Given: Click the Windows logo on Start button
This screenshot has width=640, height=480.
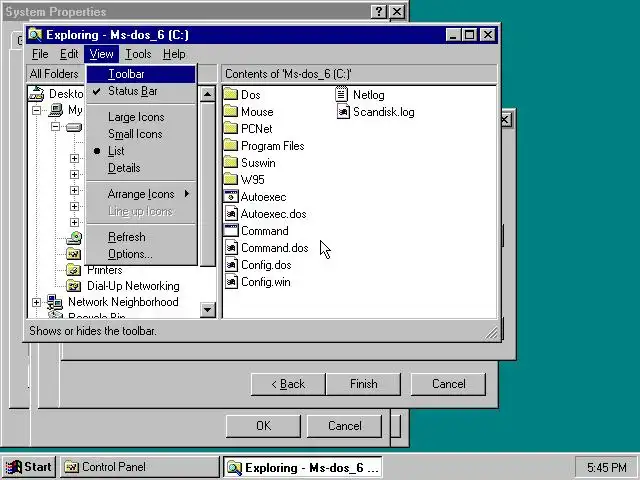Looking at the screenshot, I should point(13,467).
